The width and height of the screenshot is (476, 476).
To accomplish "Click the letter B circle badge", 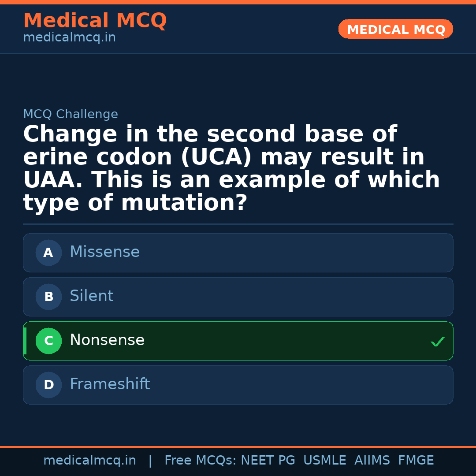I will [48, 297].
